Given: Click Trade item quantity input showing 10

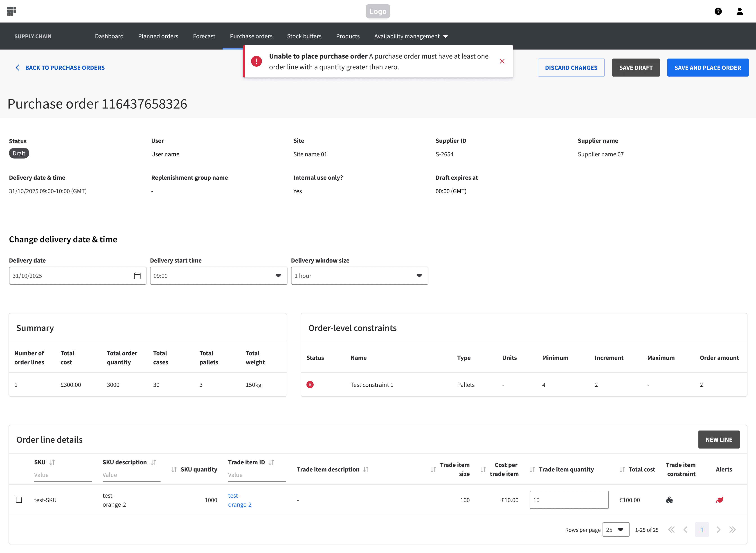Looking at the screenshot, I should click(x=569, y=500).
